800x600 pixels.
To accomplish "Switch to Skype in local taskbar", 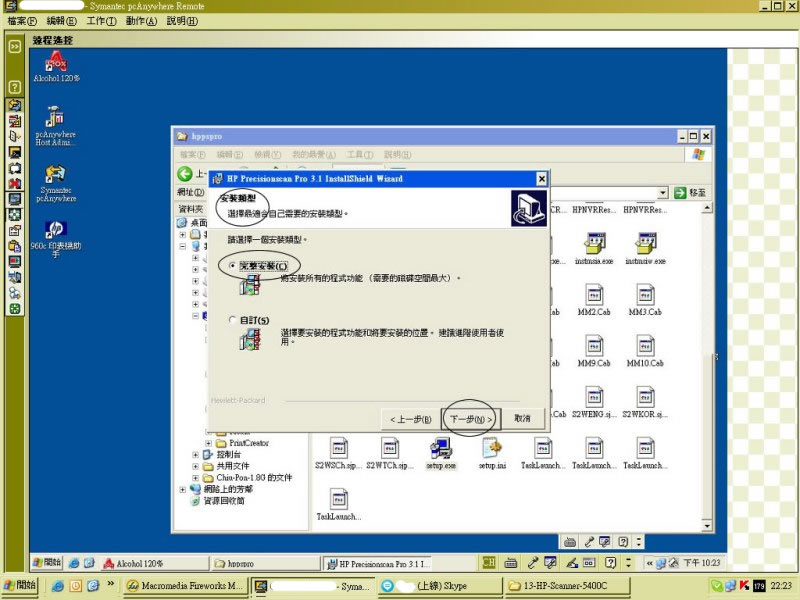I will [440, 586].
